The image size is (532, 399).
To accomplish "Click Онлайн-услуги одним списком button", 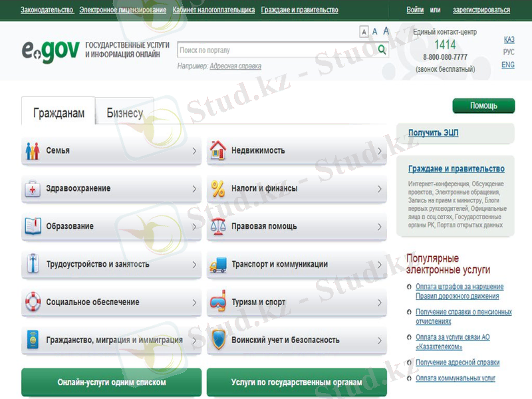I will [x=111, y=382].
